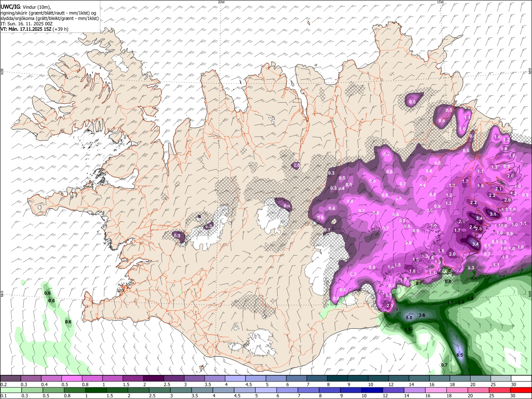Pick the darkest green lower swatch between 1 and 1.5

(96, 390)
